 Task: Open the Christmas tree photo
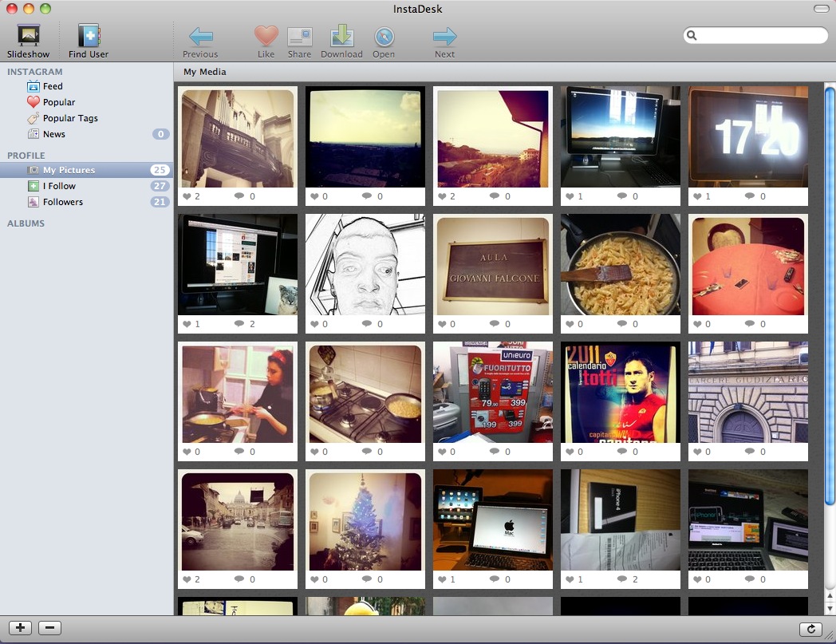(365, 521)
